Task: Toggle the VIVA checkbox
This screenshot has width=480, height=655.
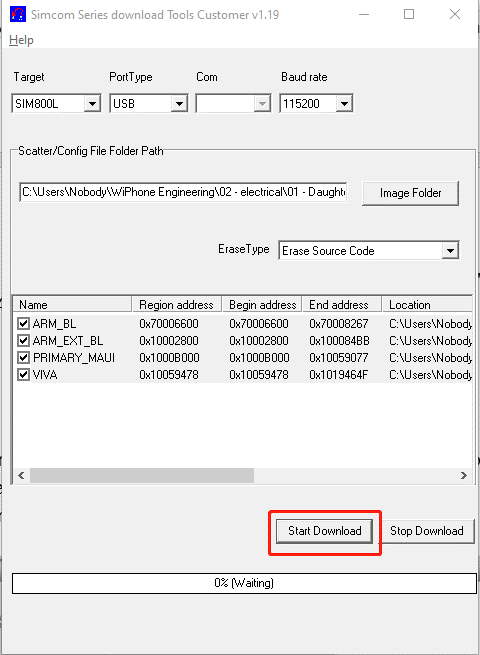Action: click(x=23, y=375)
